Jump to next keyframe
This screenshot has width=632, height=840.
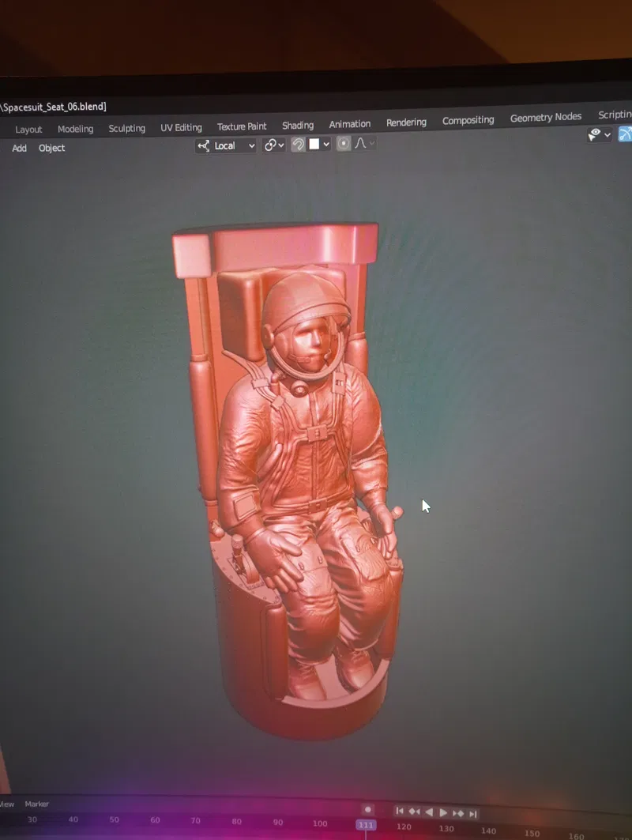(x=458, y=813)
